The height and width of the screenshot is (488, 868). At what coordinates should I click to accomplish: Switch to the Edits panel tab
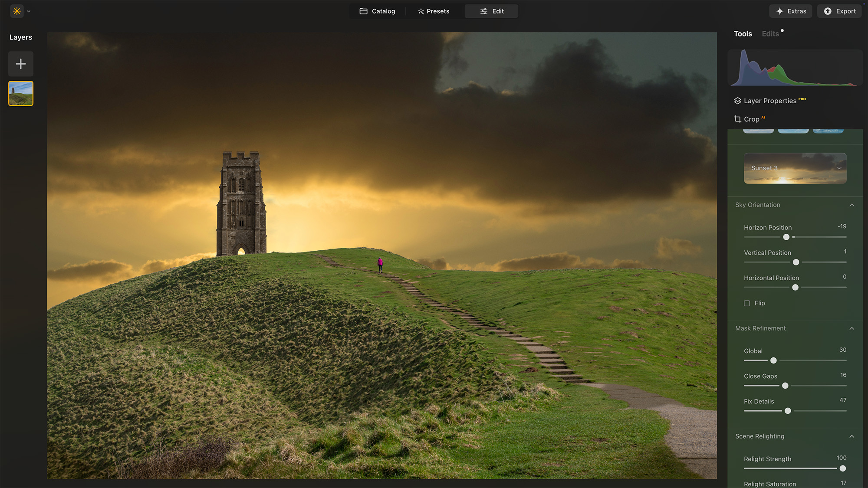point(770,34)
